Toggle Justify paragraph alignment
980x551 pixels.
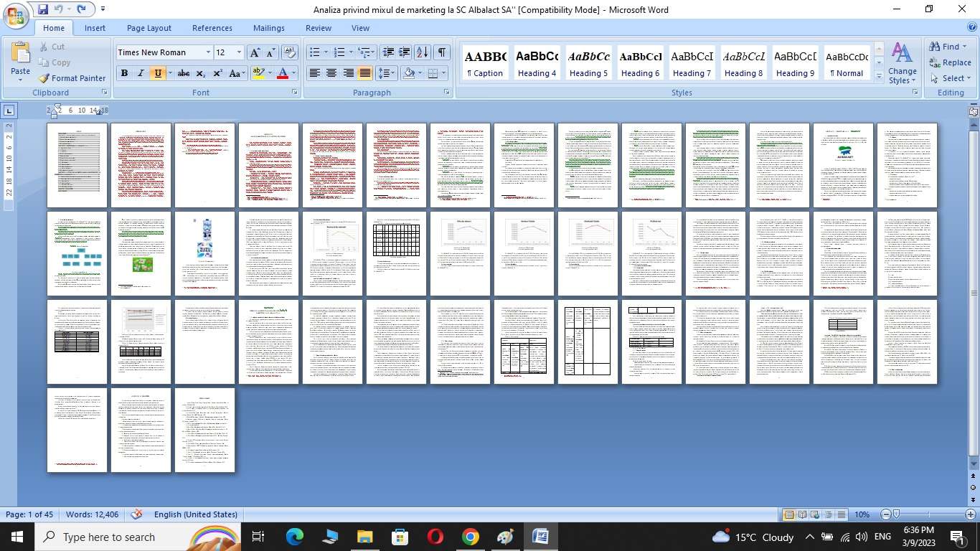365,73
